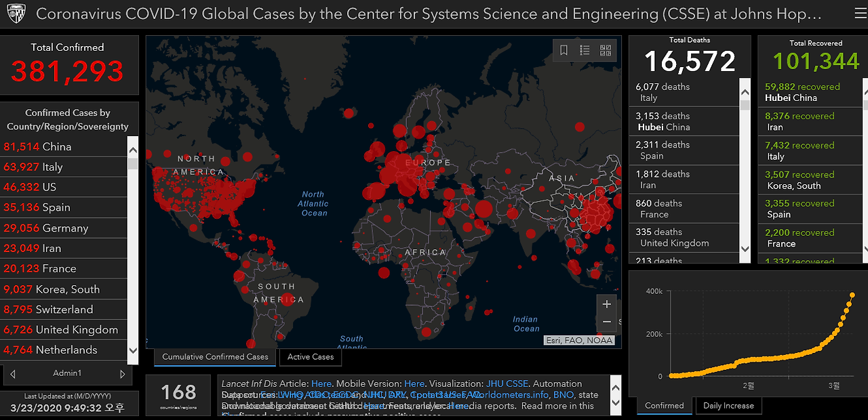Screen dimensions: 868x420
Task: Click '6,077 deaths Italy' entry
Action: point(684,92)
